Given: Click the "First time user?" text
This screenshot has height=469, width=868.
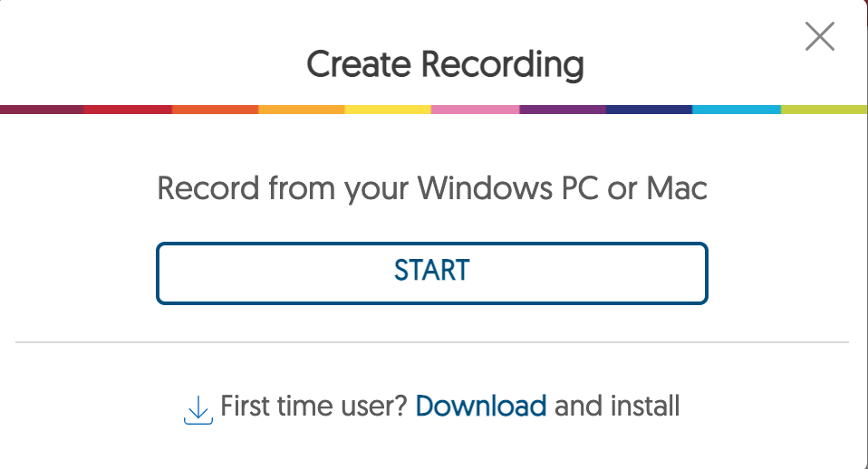Looking at the screenshot, I should point(313,406).
